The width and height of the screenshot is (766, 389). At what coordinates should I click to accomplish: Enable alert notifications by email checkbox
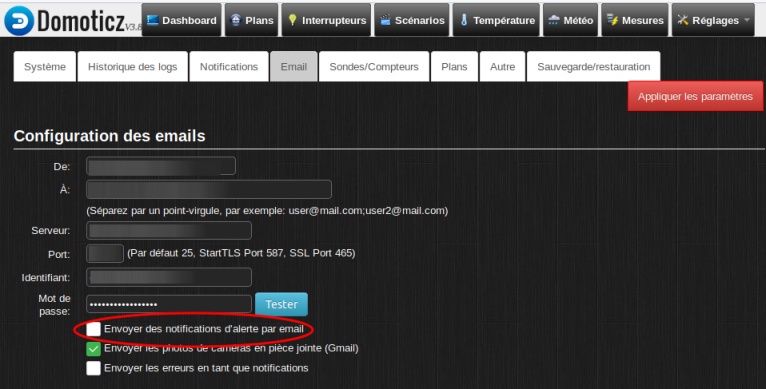[x=93, y=329]
